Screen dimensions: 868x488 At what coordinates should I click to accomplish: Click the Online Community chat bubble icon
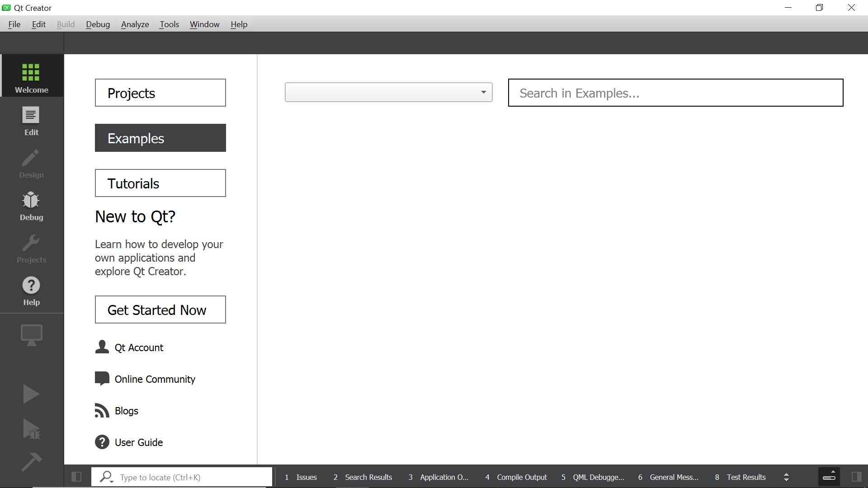(102, 379)
